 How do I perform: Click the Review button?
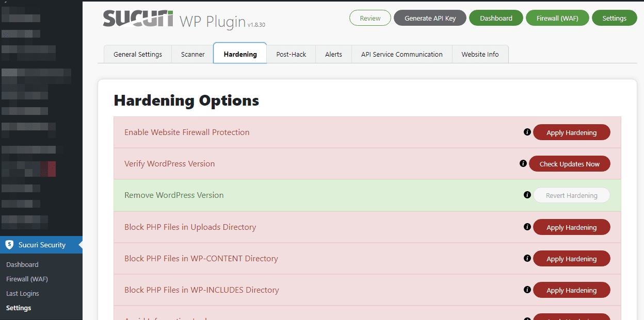[370, 18]
